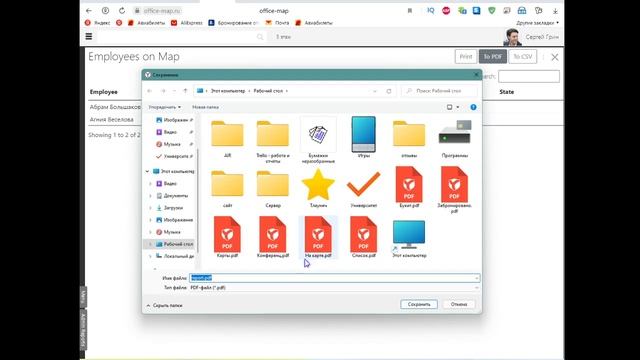Expand the Документы tree node
Image resolution: width=640 pixels, height=360 pixels.
(x=151, y=196)
